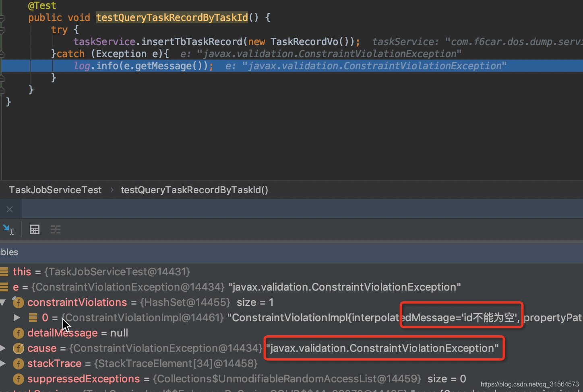
Task: Click the cause value ConstraintViolationException string
Action: (x=382, y=348)
